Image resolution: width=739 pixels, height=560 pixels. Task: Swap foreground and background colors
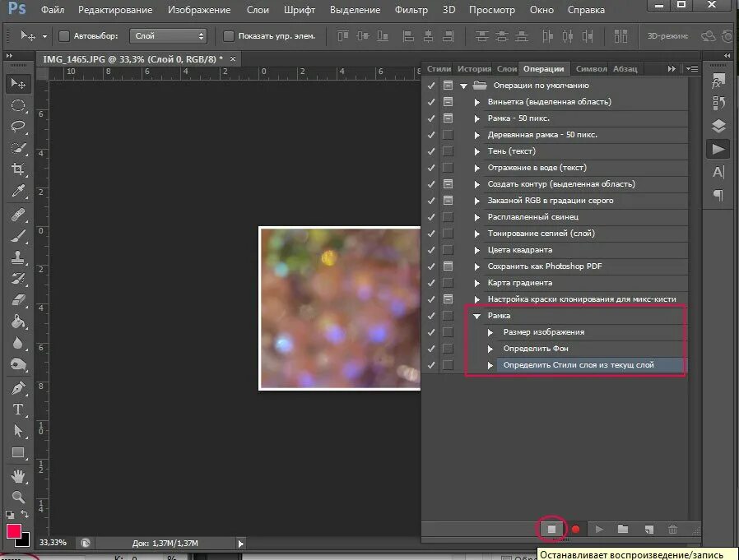tap(25, 514)
